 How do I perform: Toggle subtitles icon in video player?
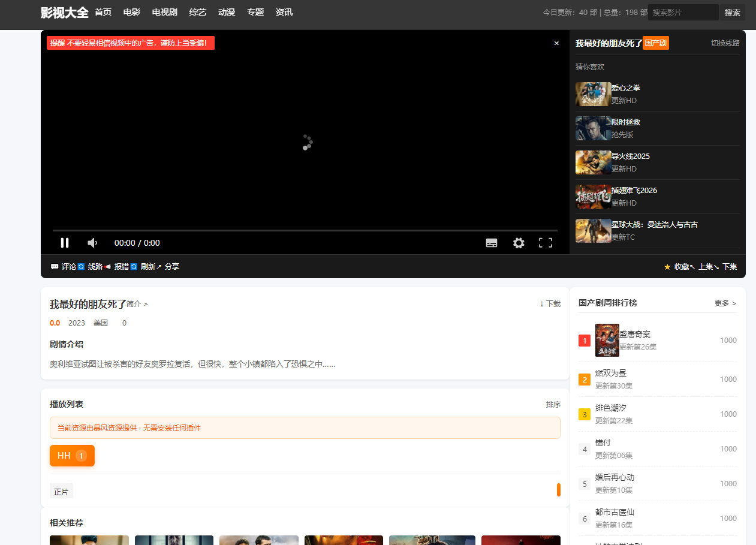(492, 243)
